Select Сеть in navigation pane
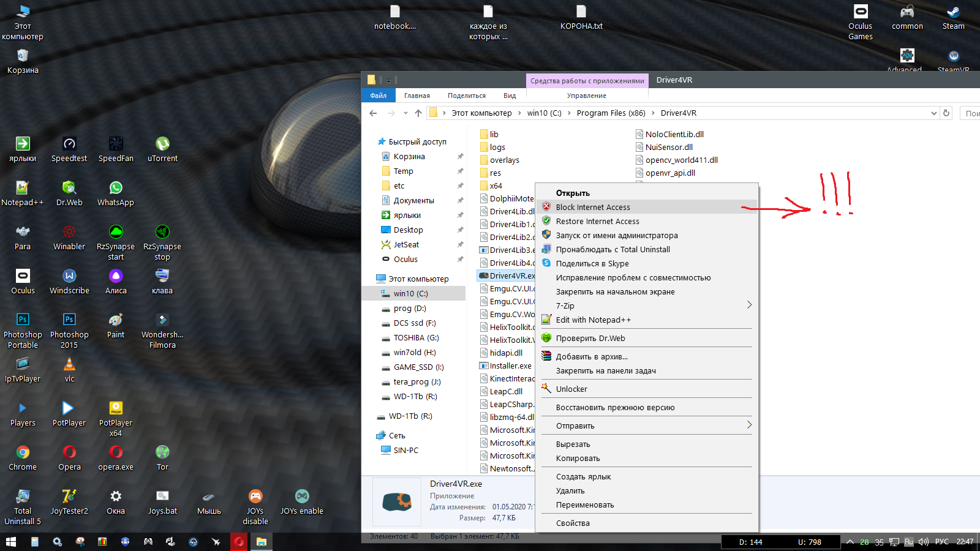Image resolution: width=980 pixels, height=551 pixels. point(397,435)
